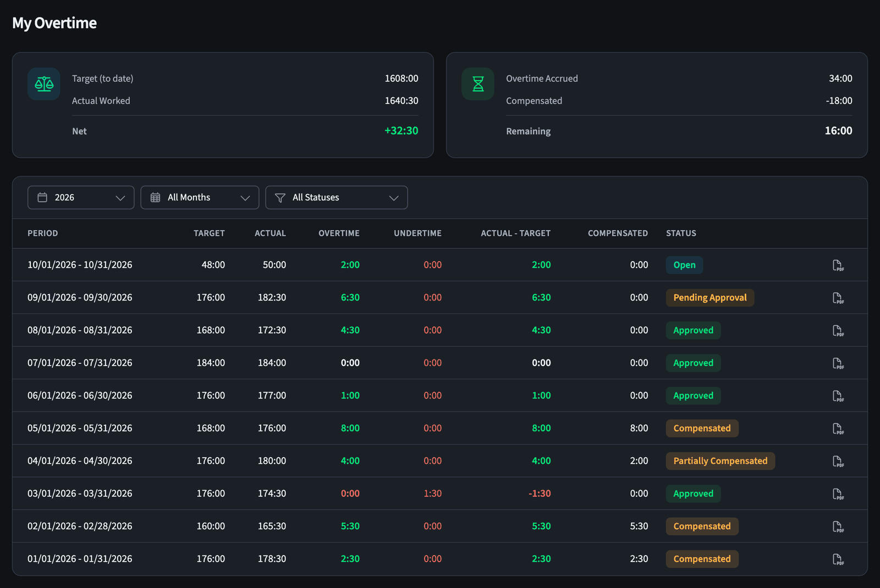Click the Open status badge
880x588 pixels.
[684, 265]
